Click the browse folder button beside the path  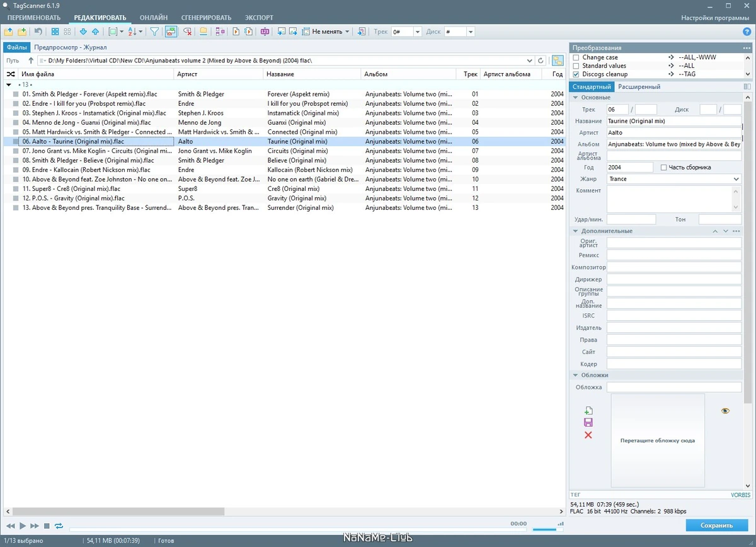[x=558, y=60]
